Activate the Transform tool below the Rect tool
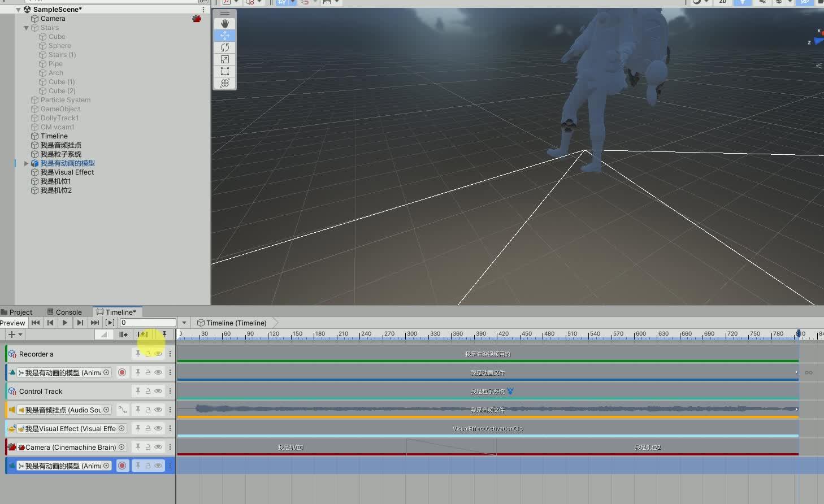The width and height of the screenshot is (824, 504). point(224,83)
